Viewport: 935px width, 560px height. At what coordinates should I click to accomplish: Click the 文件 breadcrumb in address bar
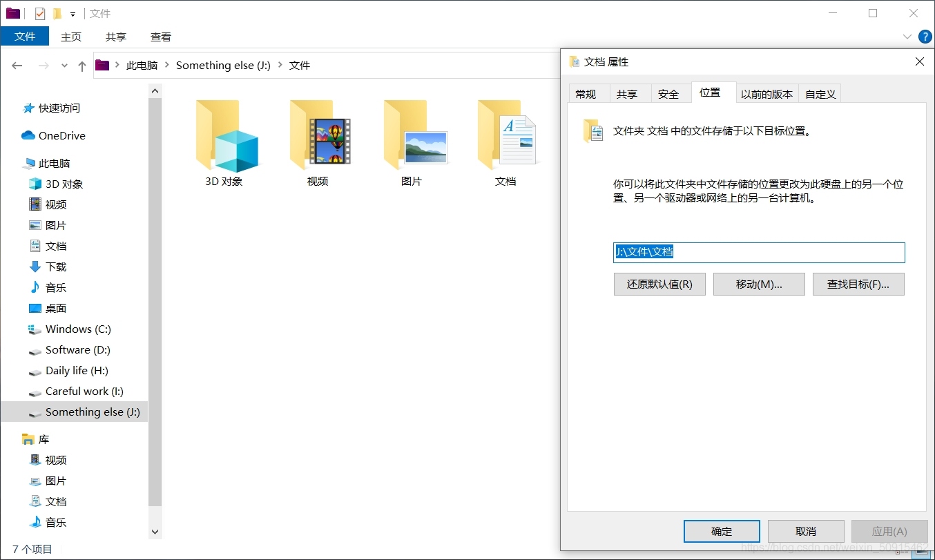pos(300,66)
